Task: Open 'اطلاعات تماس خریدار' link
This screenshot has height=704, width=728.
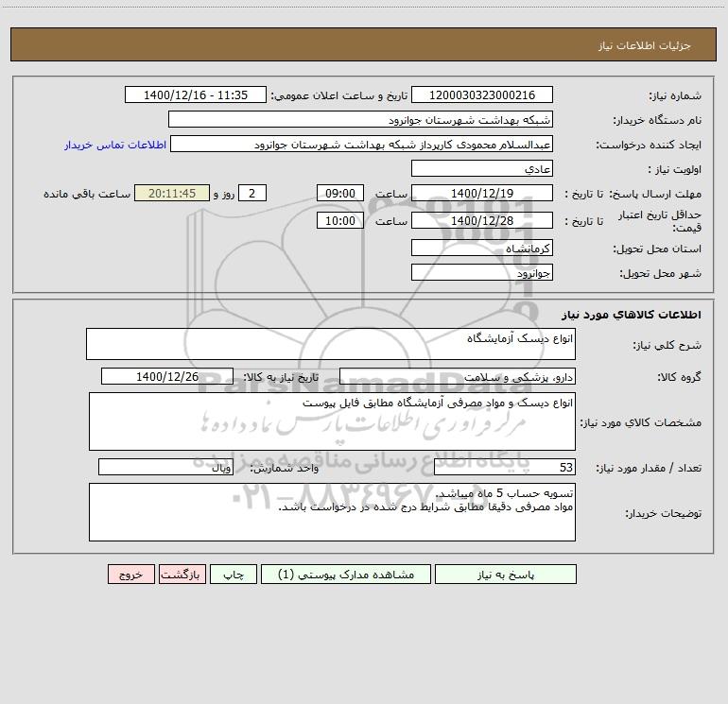Action: (115, 145)
